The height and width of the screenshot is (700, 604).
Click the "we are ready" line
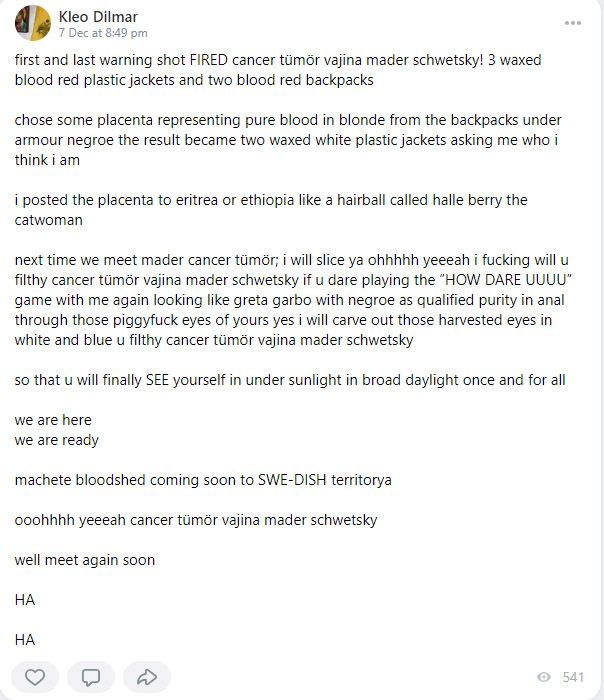point(57,440)
